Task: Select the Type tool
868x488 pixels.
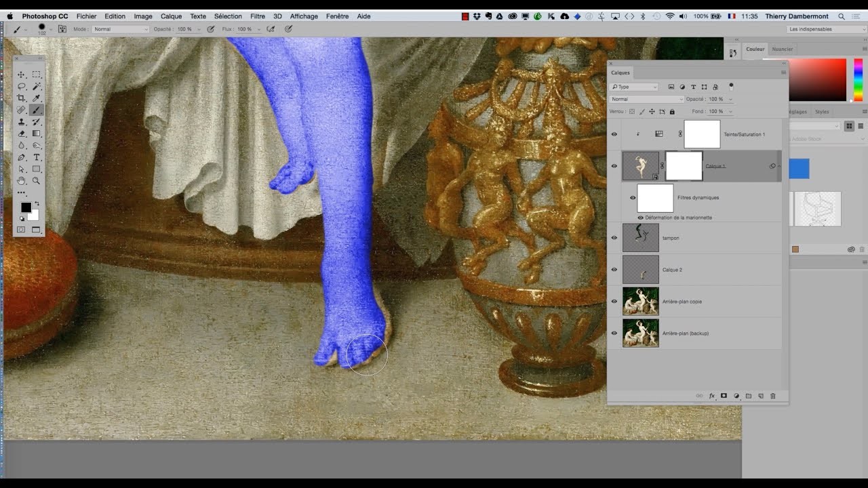Action: click(x=37, y=157)
